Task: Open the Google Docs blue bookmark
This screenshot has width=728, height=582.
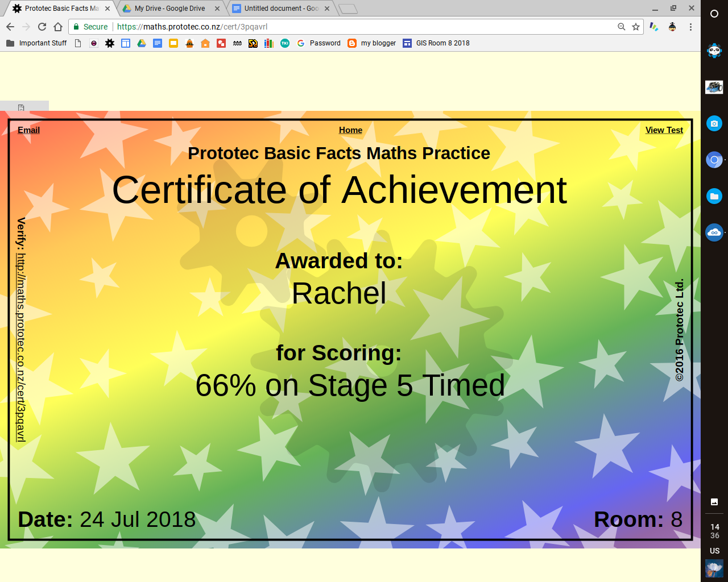Action: click(158, 43)
